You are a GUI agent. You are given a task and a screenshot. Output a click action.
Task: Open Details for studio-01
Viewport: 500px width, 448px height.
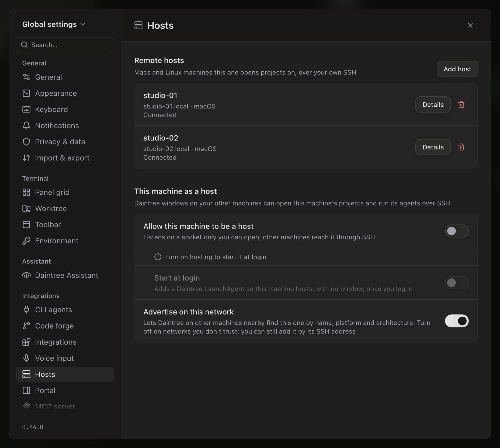[433, 104]
